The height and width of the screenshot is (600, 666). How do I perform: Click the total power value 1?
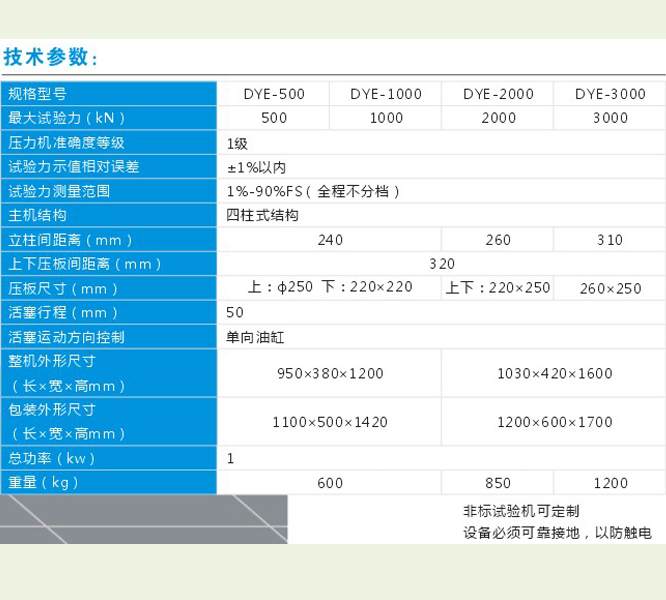230,459
